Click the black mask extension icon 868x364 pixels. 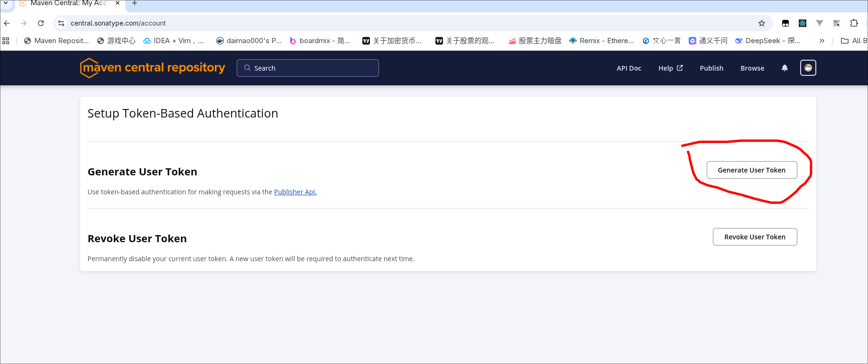pyautogui.click(x=785, y=23)
